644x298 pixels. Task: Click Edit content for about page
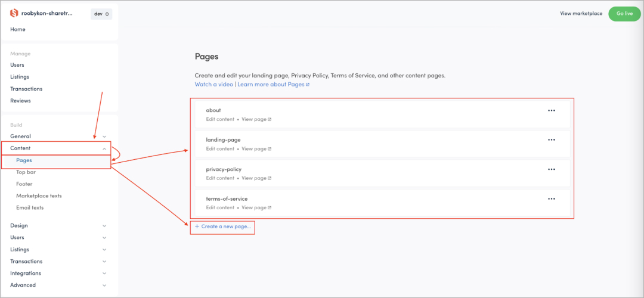point(220,119)
